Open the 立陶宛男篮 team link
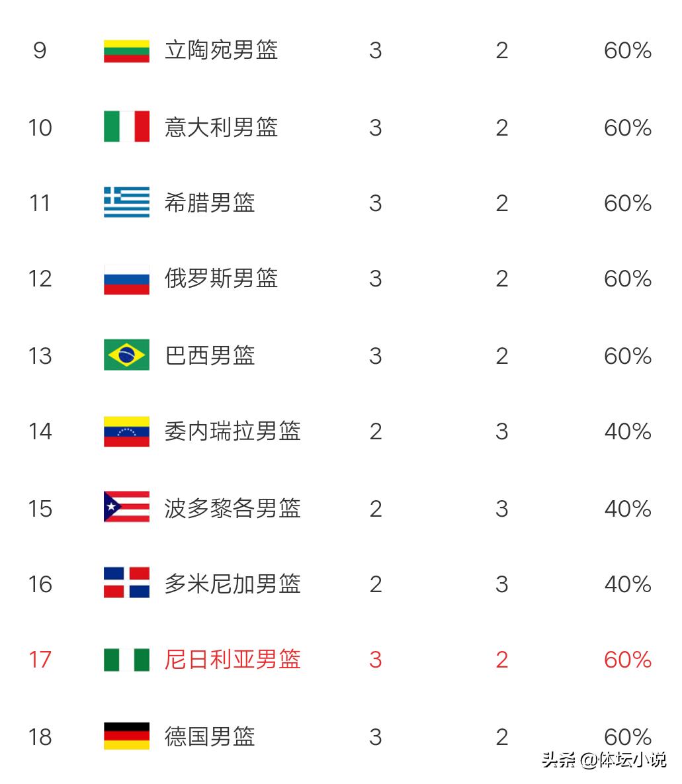 [x=222, y=50]
